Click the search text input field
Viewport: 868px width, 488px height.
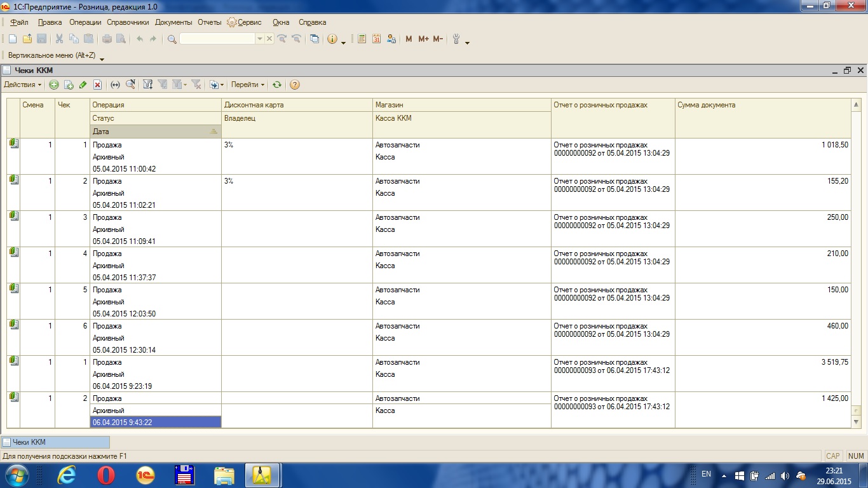point(217,39)
